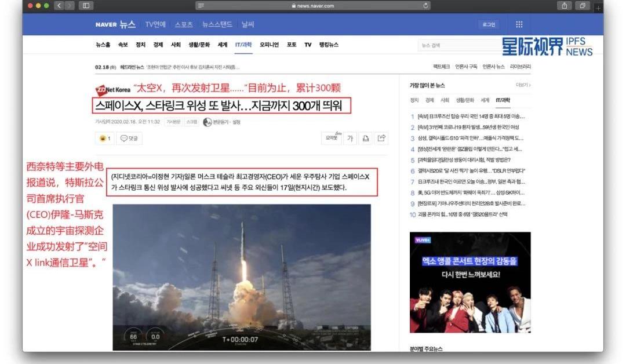Switch to 세계 tab in most-viewed news
Viewport: 626px width, 364px height.
coord(485,100)
